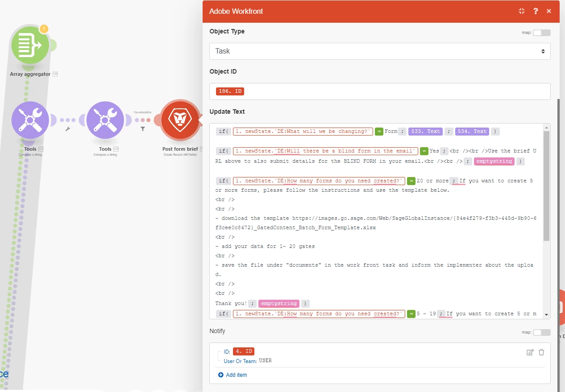Click the 533. Text variable pill
Image resolution: width=565 pixels, height=392 pixels.
tap(425, 132)
